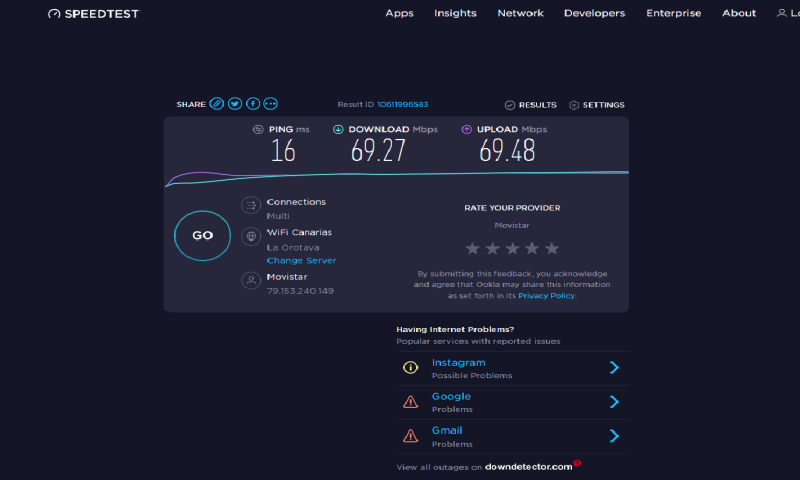Viewport: 800px width, 480px height.
Task: Click the SHARE label
Action: pos(191,105)
